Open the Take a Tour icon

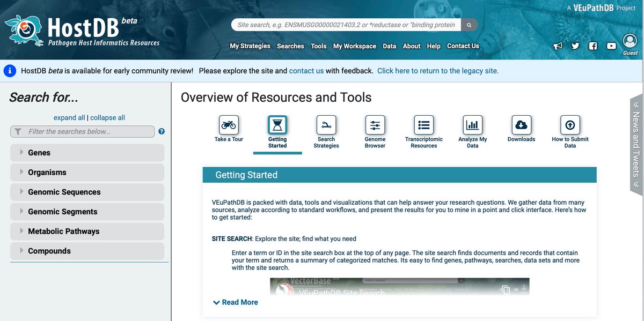coord(229,124)
